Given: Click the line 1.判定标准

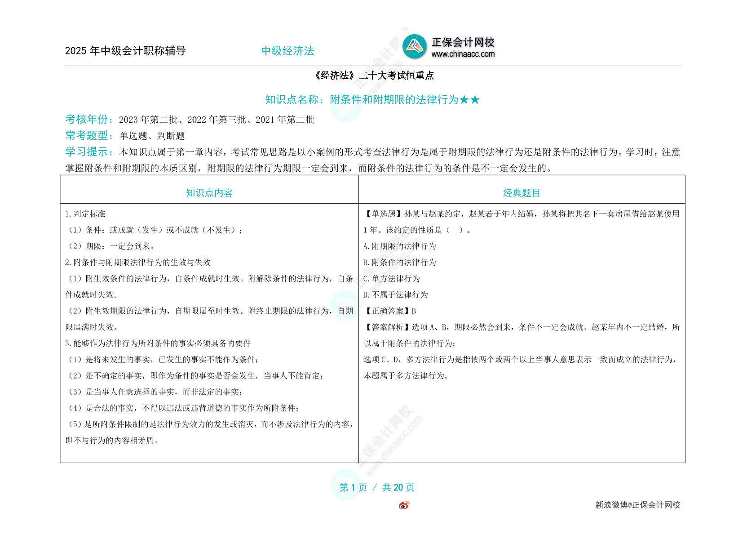Looking at the screenshot, I should point(85,214).
